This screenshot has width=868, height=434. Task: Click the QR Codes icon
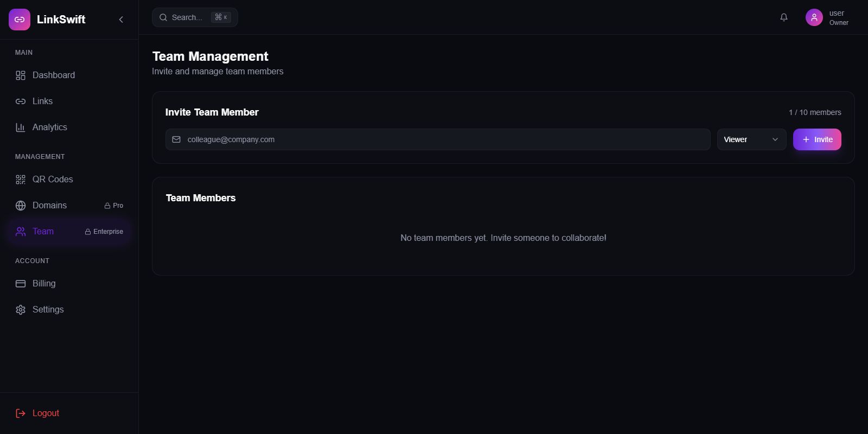tap(21, 180)
